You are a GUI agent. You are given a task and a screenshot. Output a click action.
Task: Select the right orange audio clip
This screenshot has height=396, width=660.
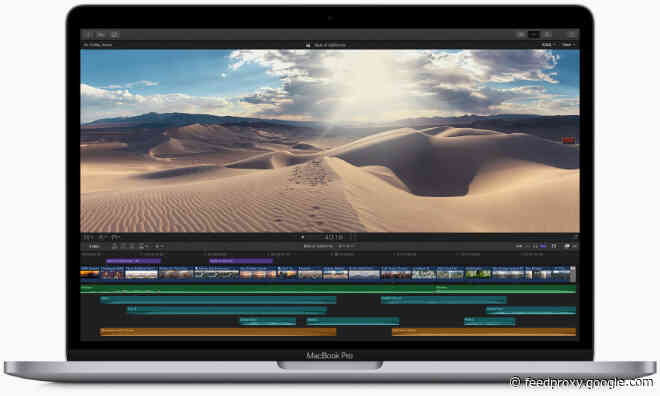pyautogui.click(x=484, y=332)
